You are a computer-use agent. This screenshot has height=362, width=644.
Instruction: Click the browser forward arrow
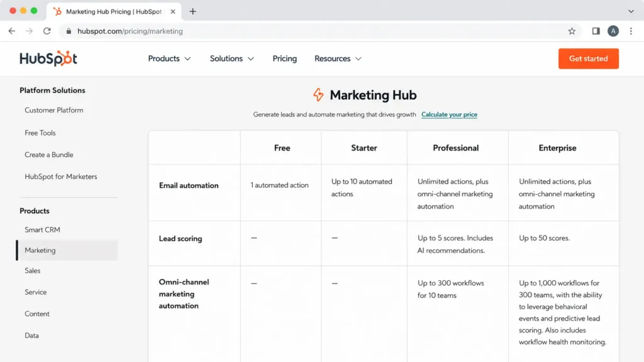point(29,31)
